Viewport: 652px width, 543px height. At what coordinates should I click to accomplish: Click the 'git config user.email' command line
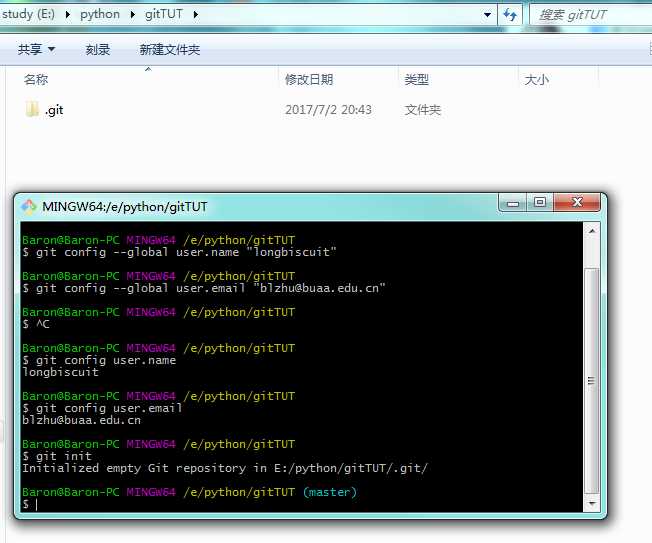coord(102,408)
